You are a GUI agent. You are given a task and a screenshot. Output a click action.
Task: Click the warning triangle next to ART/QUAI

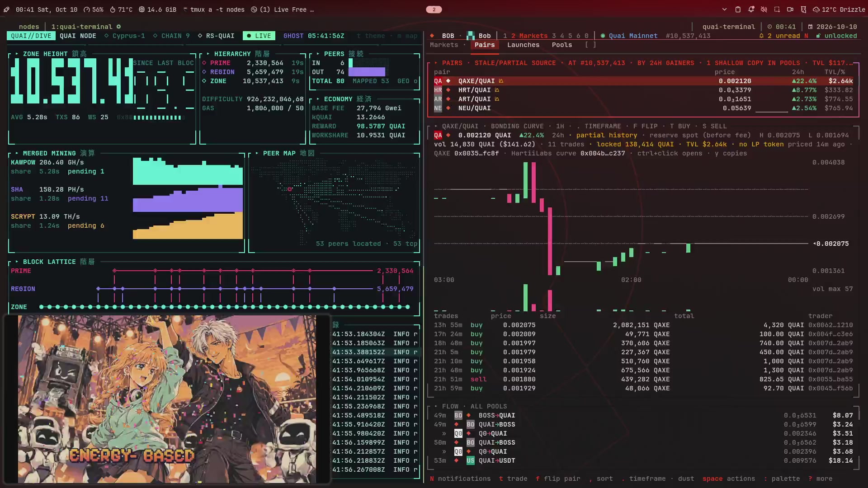point(497,99)
